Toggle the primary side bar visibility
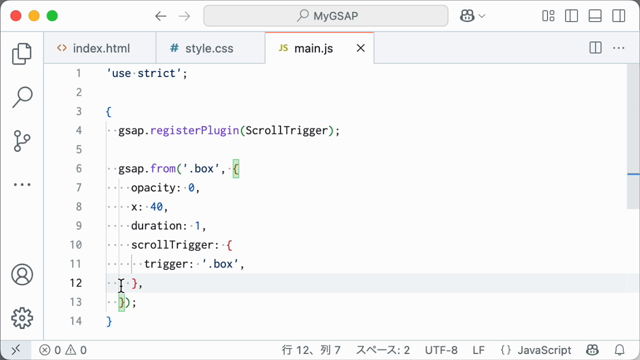The height and width of the screenshot is (360, 640). (x=571, y=16)
